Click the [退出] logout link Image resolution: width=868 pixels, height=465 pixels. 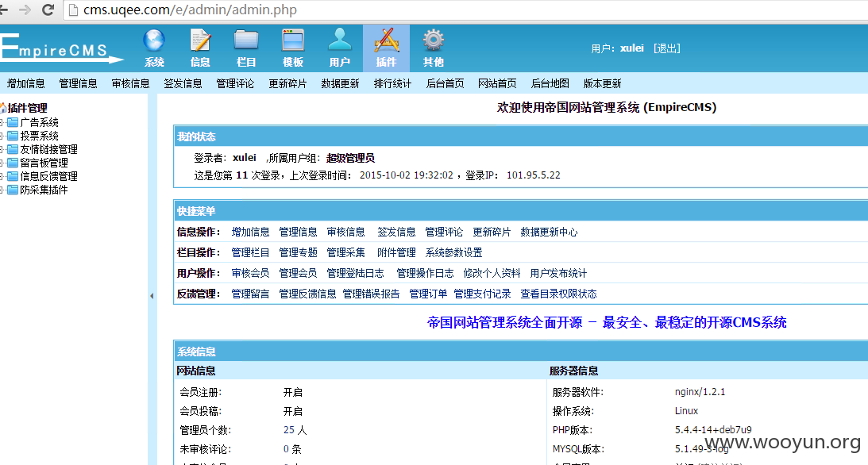pos(666,48)
